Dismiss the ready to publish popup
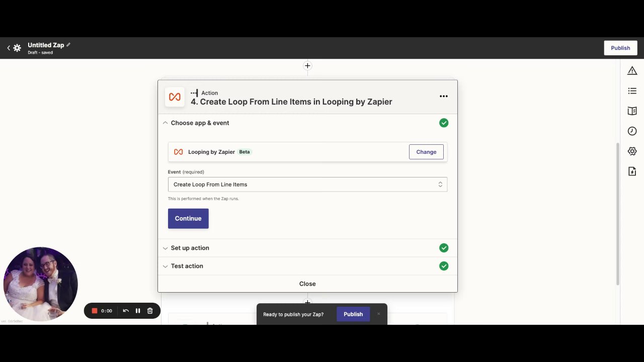This screenshot has height=362, width=644. click(378, 314)
